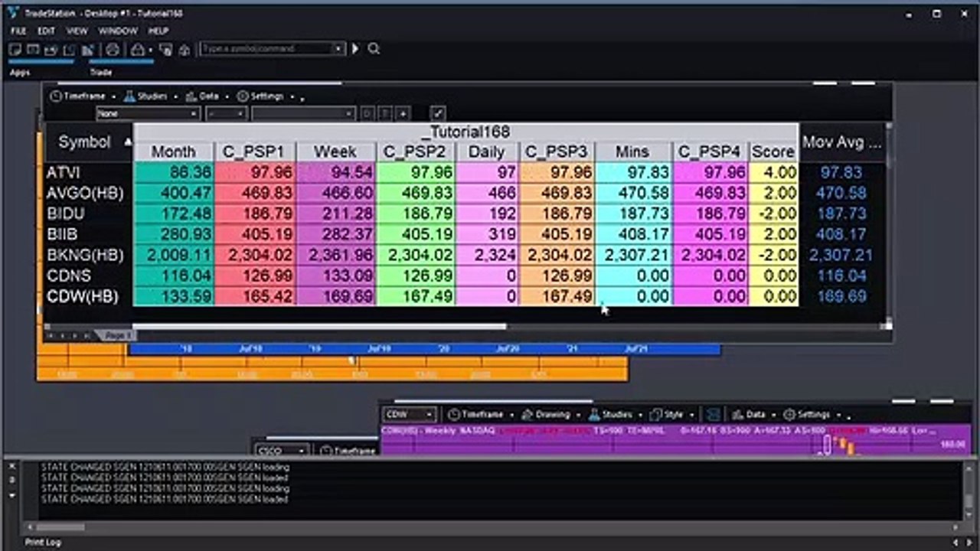This screenshot has width=980, height=551.
Task: Switch to the Page 1 tab
Action: [116, 335]
